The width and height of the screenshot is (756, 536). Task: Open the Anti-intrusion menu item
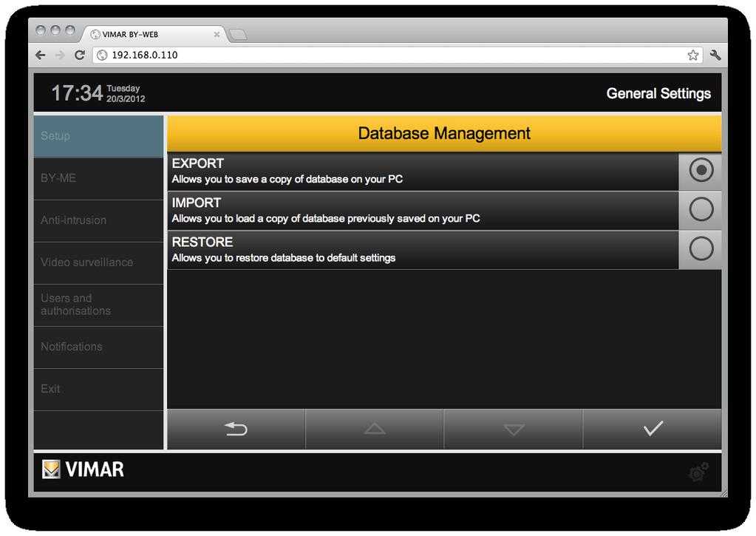pos(98,220)
